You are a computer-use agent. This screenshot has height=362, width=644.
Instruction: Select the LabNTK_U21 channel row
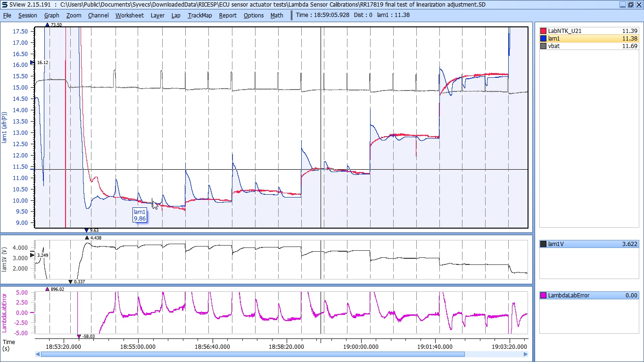[589, 31]
